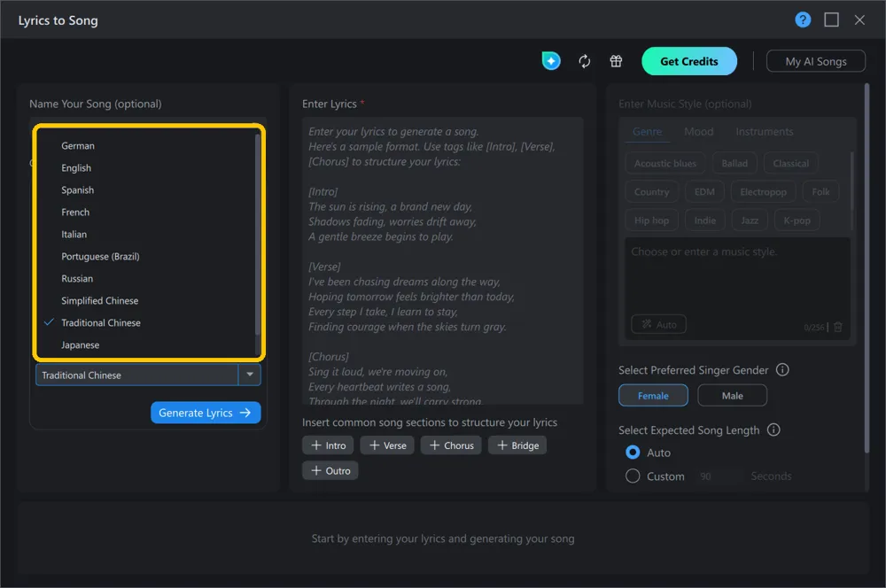Insert an Outro section tag

330,470
